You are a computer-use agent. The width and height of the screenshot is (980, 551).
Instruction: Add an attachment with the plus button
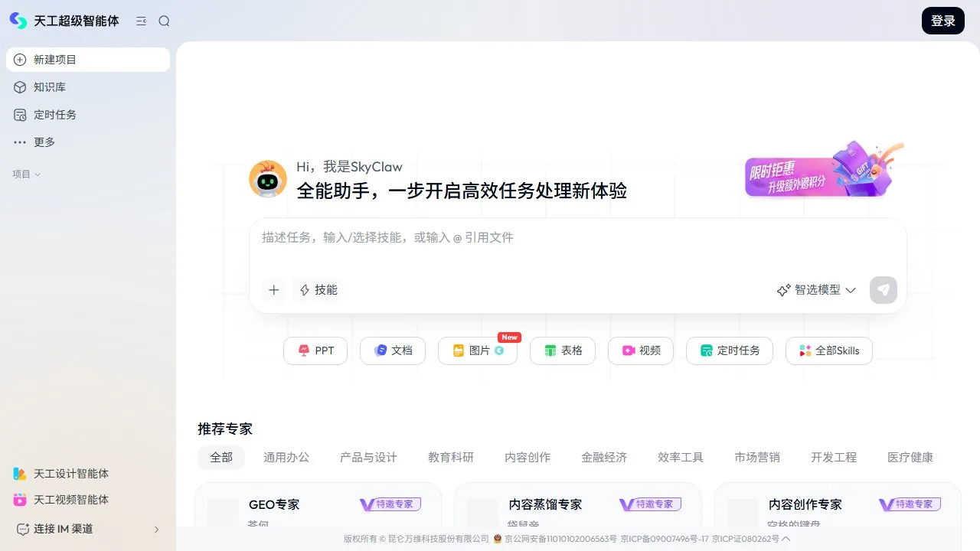274,290
